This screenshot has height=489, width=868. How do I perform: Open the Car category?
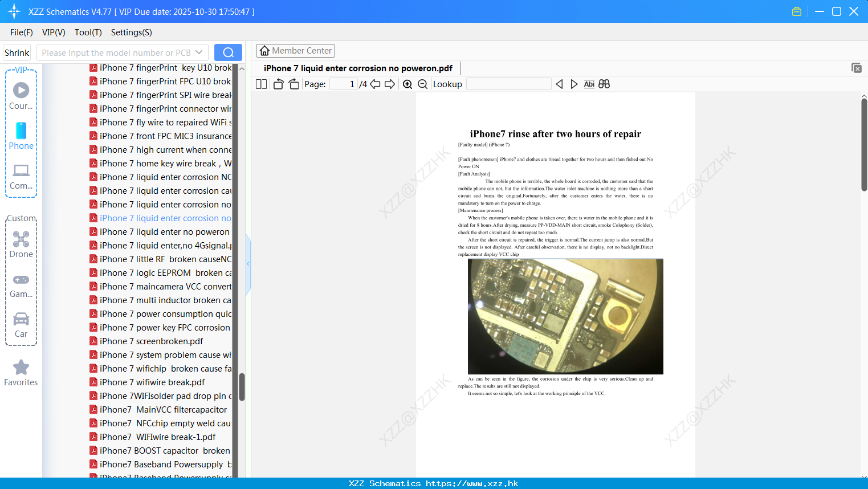coord(21,325)
